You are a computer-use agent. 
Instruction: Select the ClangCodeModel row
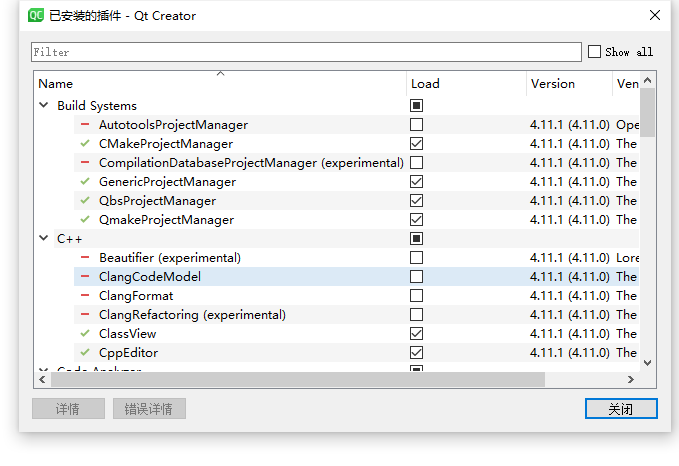(x=356, y=276)
